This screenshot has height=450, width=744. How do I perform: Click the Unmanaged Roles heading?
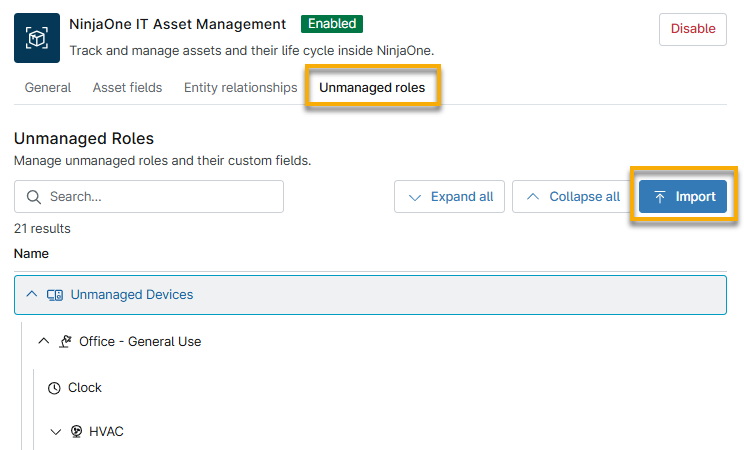pyautogui.click(x=84, y=139)
